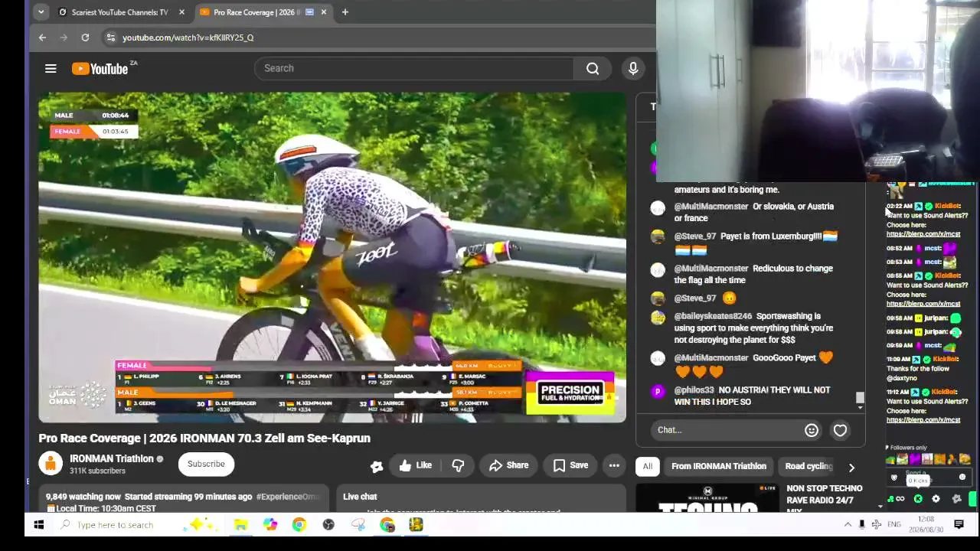This screenshot has height=551, width=980.
Task: Open the Techno radio thumbnail
Action: [708, 498]
